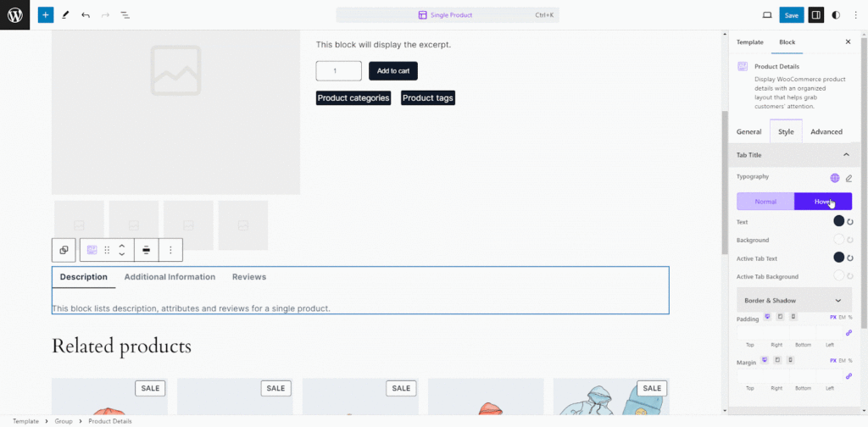Viewport: 868px width, 427px height.
Task: Select the Reviews product tab
Action: coord(249,276)
